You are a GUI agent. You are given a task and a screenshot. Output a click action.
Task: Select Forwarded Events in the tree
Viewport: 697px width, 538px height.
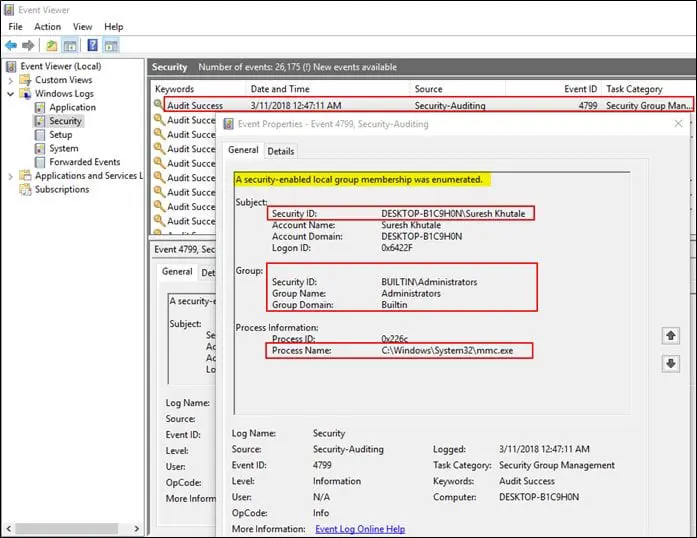84,162
